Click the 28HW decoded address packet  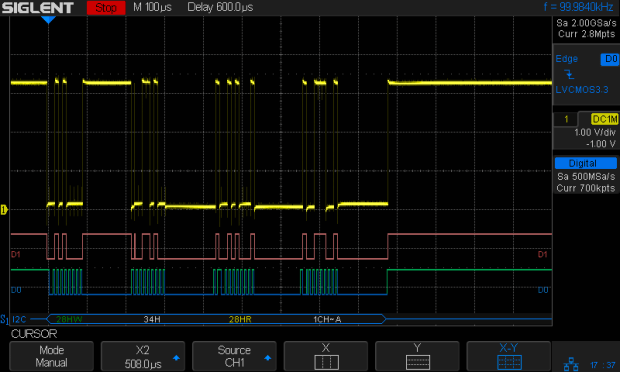[69, 319]
